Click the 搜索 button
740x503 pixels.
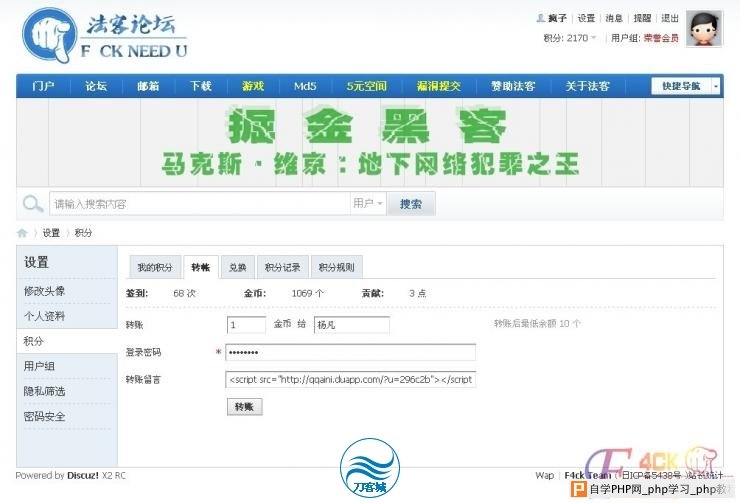[x=411, y=204]
